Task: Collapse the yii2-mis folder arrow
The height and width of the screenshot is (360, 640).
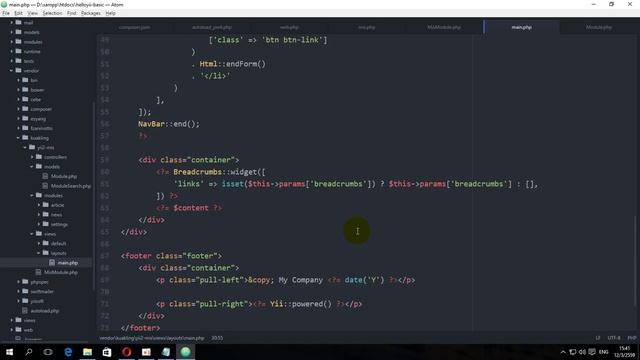Action: 25,147
